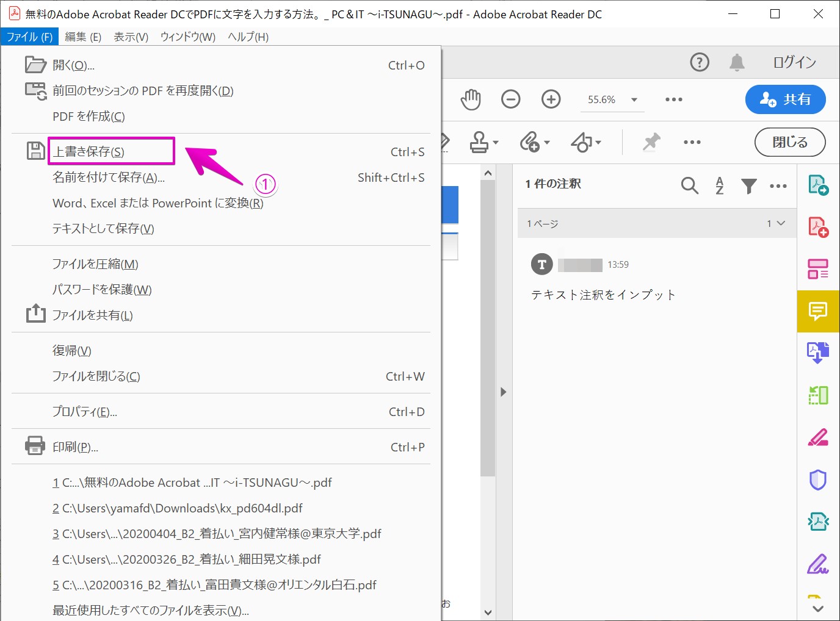This screenshot has width=840, height=621.
Task: Choose 印刷(P)... menu entry
Action: [221, 447]
